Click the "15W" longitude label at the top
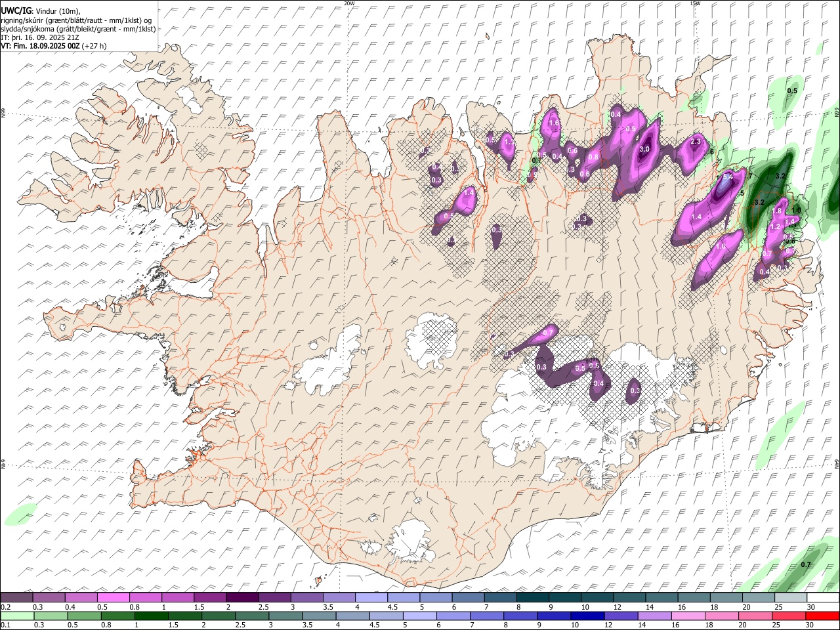The image size is (840, 630). tap(695, 3)
